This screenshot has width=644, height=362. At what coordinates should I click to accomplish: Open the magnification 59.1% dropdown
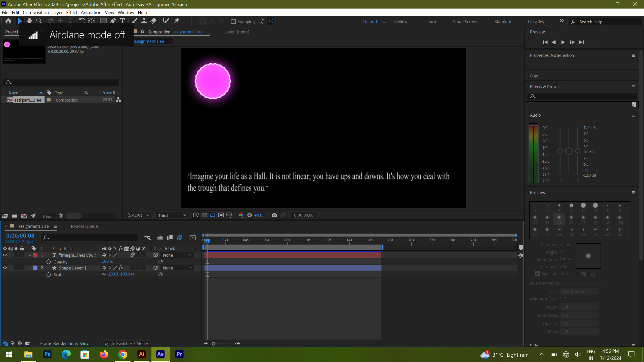(x=138, y=215)
